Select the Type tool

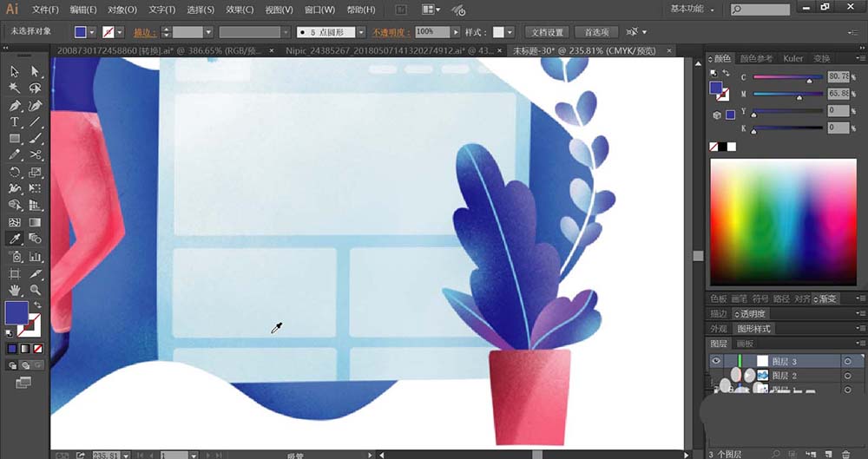click(15, 121)
